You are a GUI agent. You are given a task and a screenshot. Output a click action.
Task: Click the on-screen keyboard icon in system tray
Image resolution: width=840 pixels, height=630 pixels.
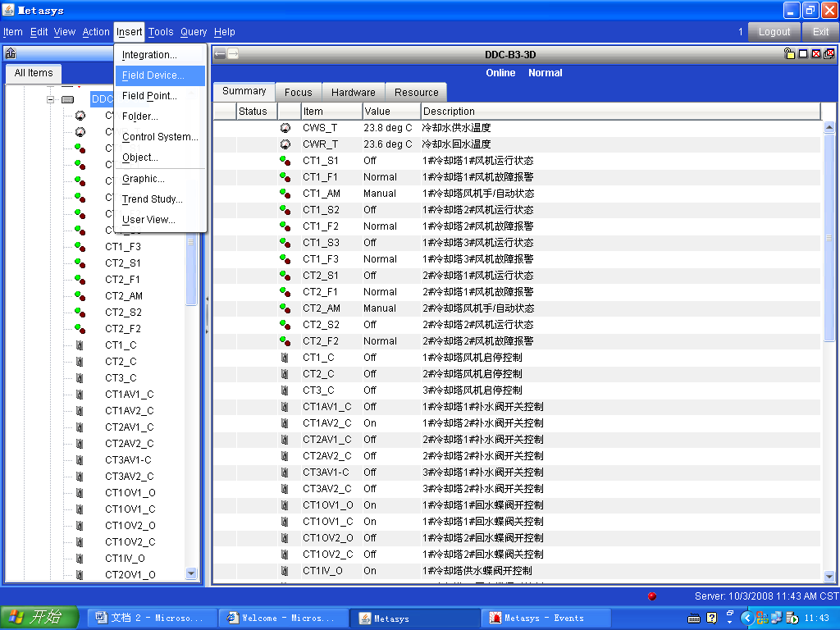point(694,618)
